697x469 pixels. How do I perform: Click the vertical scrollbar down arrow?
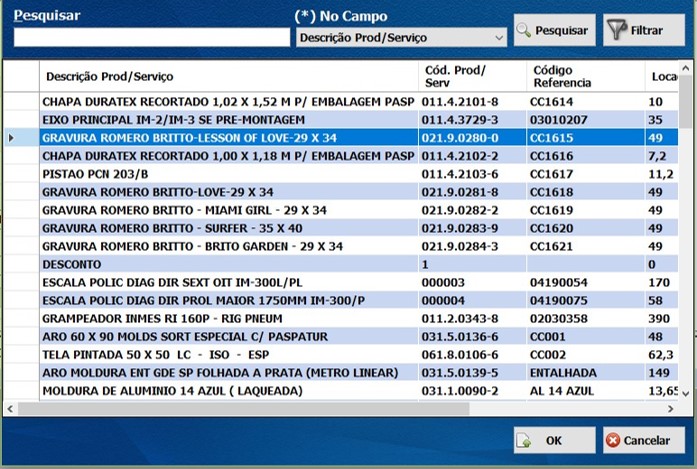click(x=685, y=394)
